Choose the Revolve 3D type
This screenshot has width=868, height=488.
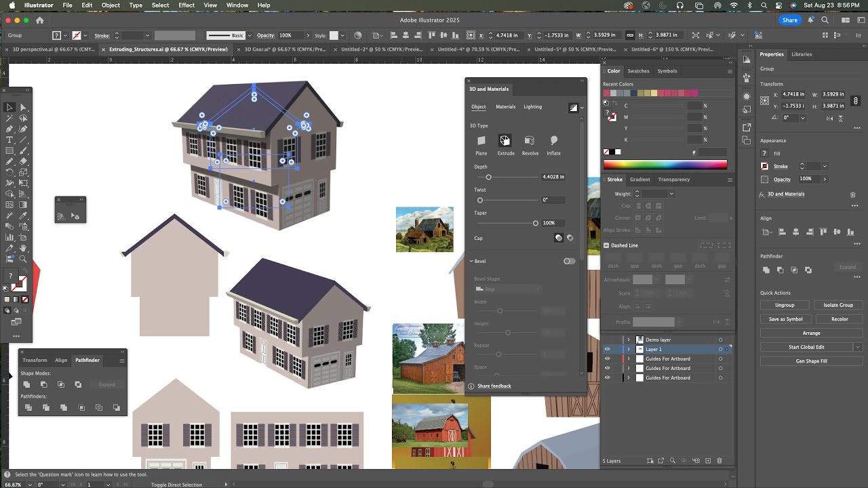tap(530, 144)
